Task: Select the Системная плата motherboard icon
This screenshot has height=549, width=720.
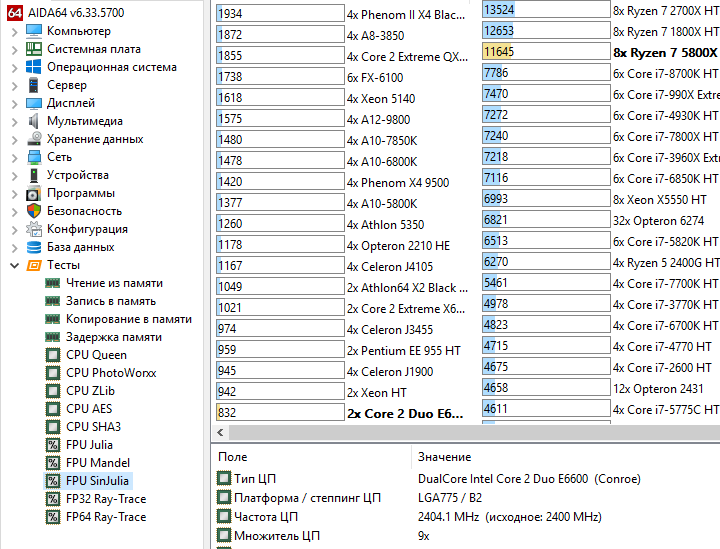Action: (x=34, y=49)
